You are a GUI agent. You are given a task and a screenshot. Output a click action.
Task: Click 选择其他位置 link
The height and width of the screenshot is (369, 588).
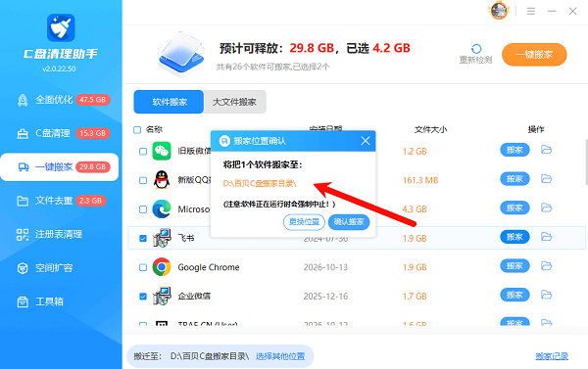[280, 356]
